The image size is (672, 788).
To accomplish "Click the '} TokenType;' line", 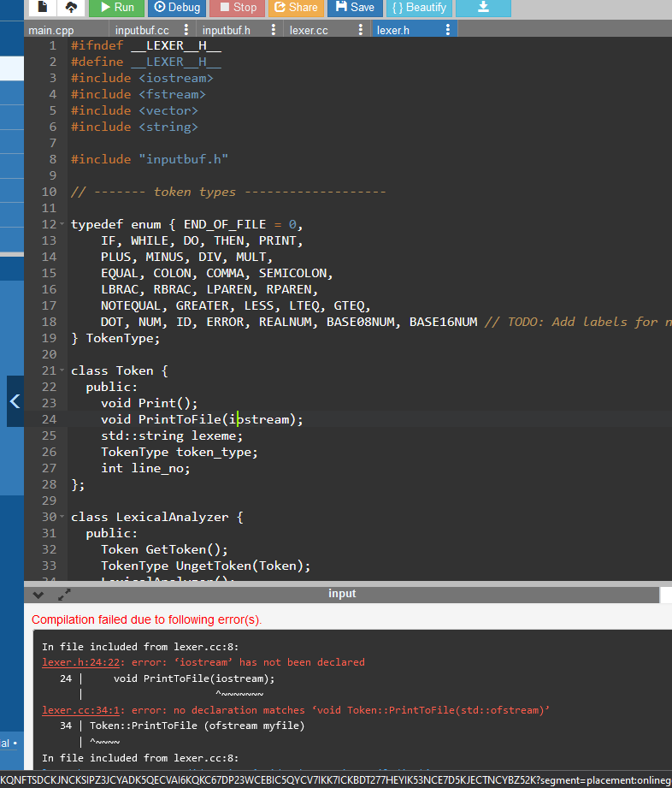I will coord(115,338).
